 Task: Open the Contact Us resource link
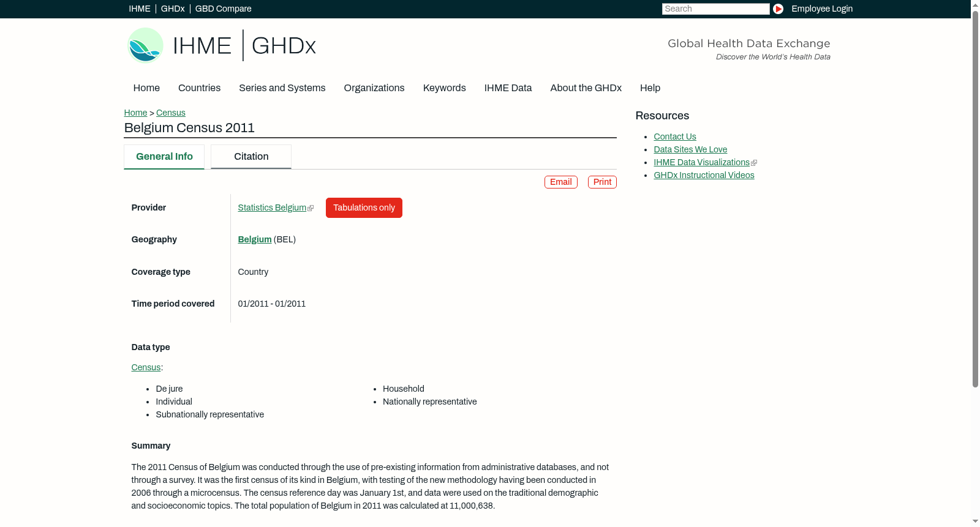click(675, 136)
